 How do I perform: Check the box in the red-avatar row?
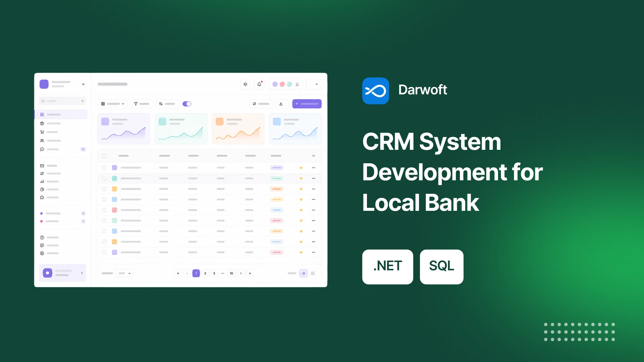click(104, 210)
